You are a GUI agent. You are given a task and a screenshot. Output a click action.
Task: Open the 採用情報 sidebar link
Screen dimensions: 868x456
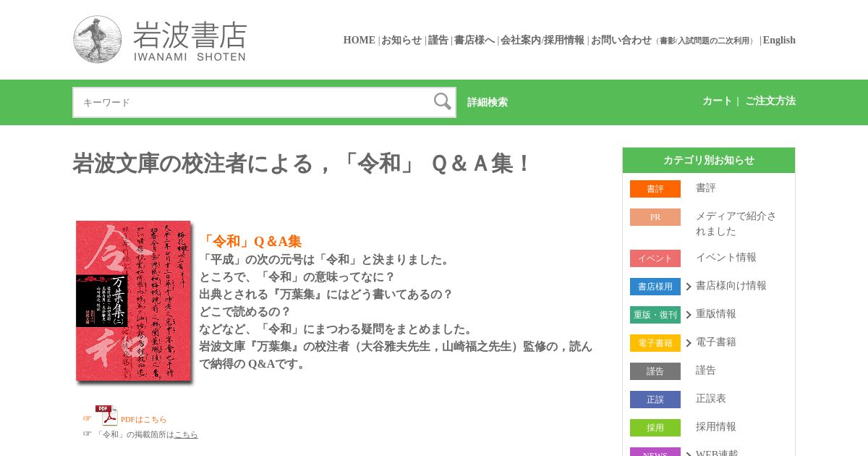tap(716, 427)
